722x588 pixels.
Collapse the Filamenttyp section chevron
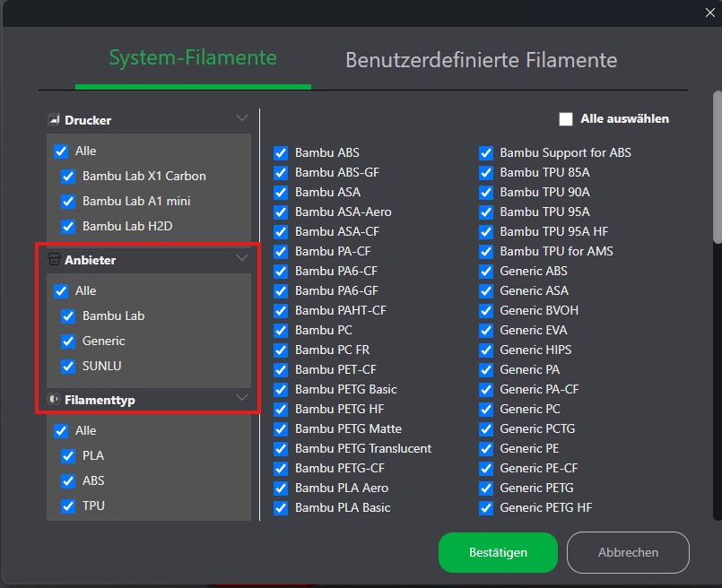click(x=242, y=396)
